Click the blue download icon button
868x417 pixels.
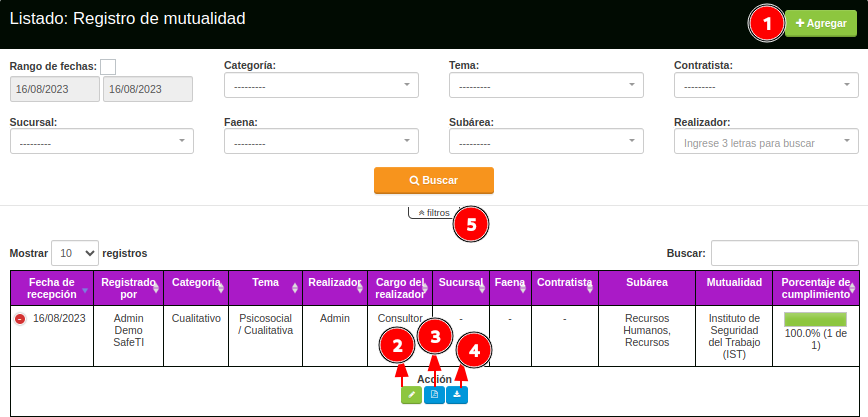click(x=457, y=395)
